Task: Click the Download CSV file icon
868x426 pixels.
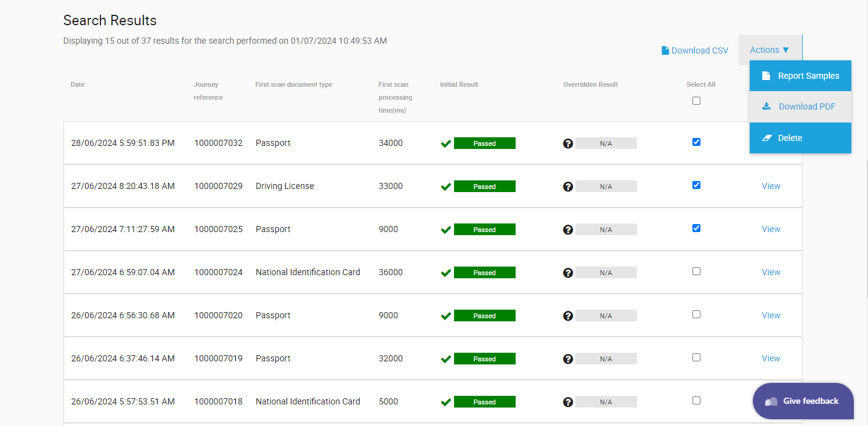Action: [665, 50]
